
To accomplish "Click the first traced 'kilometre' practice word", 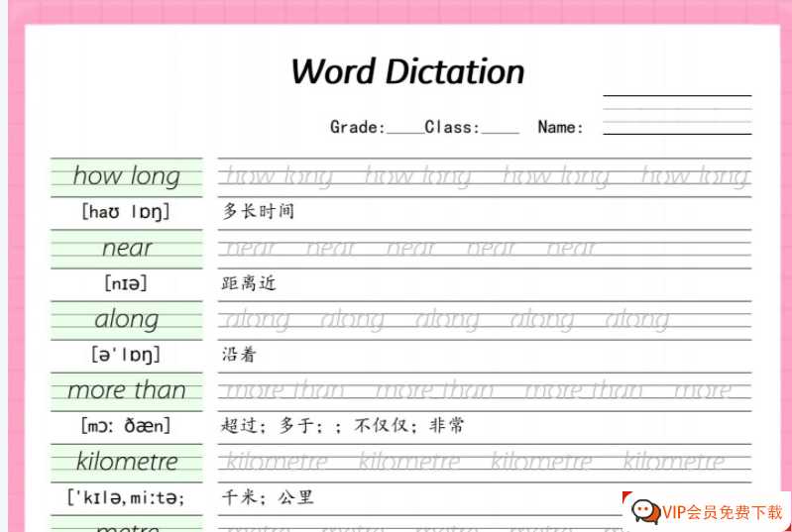I will click(x=278, y=462).
